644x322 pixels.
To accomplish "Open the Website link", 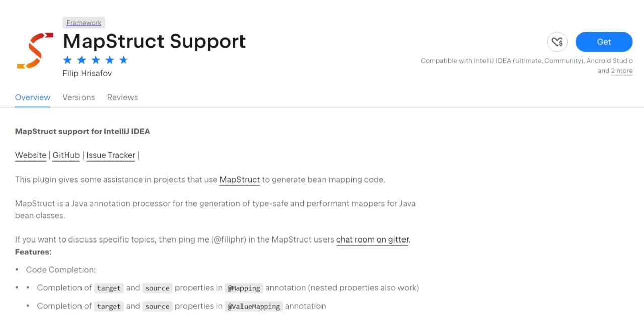I will point(31,155).
